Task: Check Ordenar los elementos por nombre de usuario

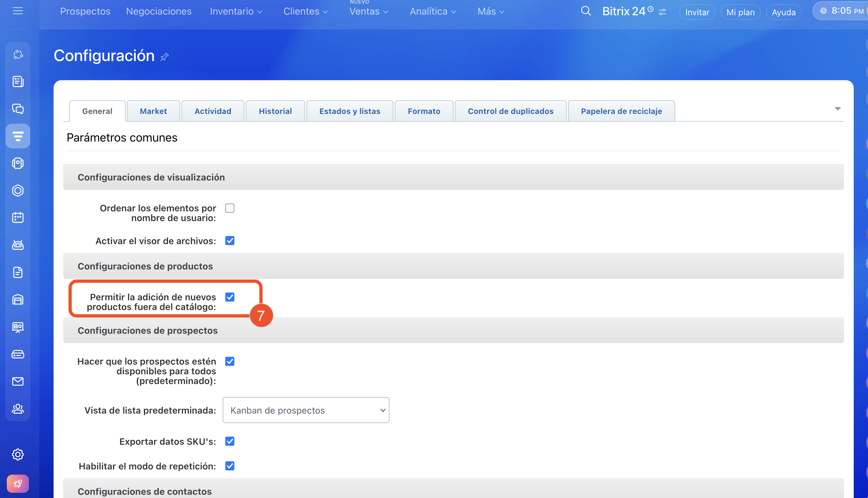Action: click(230, 208)
